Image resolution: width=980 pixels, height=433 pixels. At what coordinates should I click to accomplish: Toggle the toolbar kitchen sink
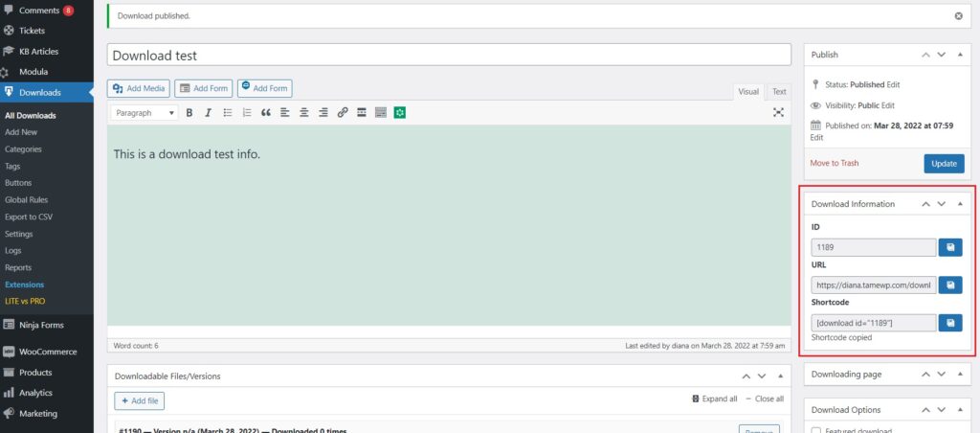pyautogui.click(x=381, y=113)
